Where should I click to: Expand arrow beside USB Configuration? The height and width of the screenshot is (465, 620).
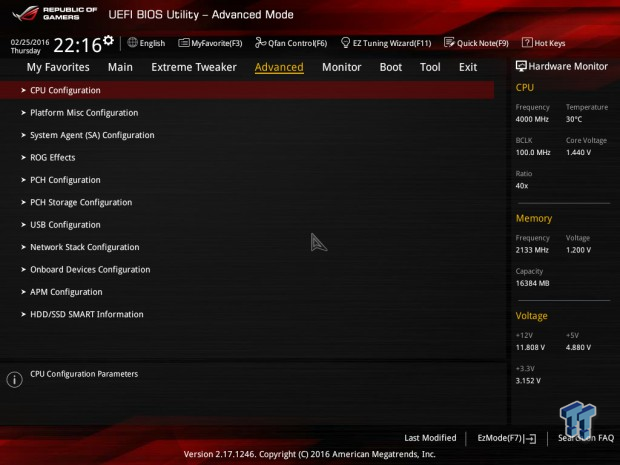(x=23, y=225)
